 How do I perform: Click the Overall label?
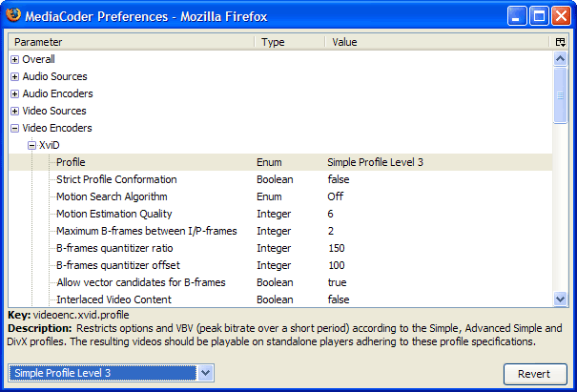coord(39,59)
